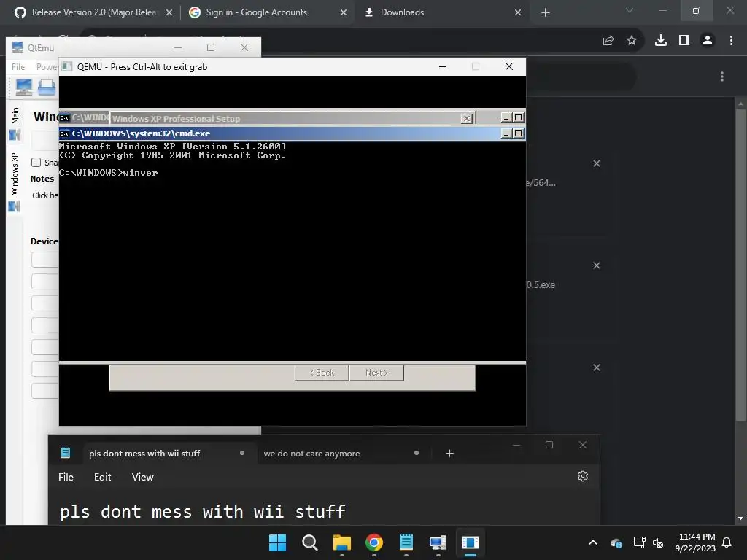The height and width of the screenshot is (560, 747).
Task: Click the Notes heading in QtEmu
Action: (42, 179)
